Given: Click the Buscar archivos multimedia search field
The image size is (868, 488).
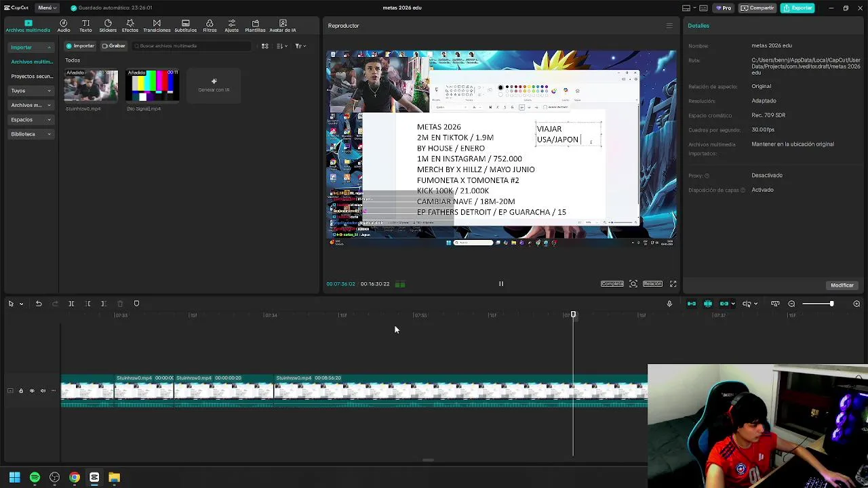Looking at the screenshot, I should pos(192,46).
